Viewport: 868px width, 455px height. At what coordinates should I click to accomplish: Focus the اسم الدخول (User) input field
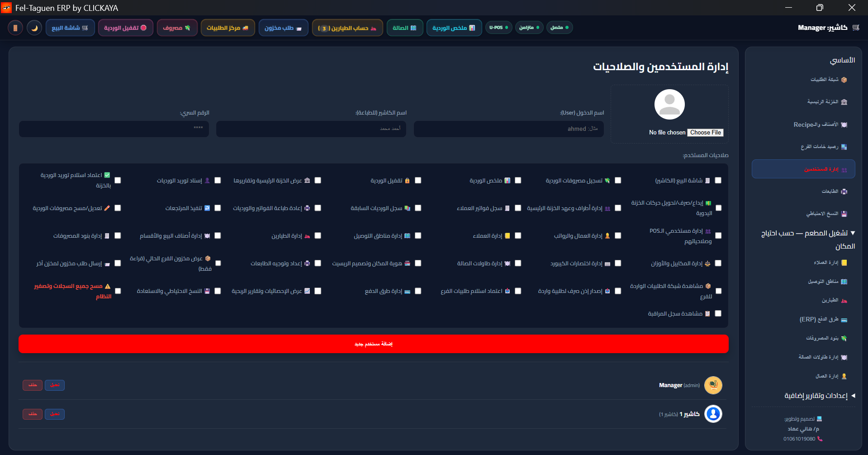(509, 129)
